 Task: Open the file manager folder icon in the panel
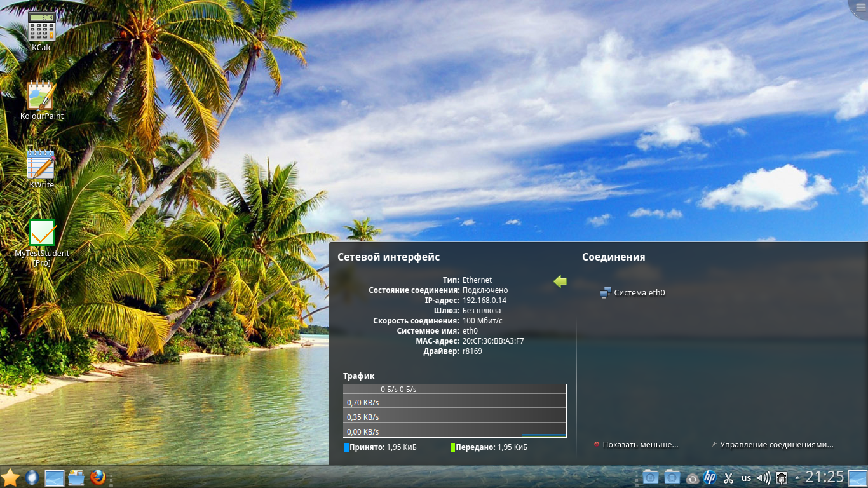tap(76, 478)
